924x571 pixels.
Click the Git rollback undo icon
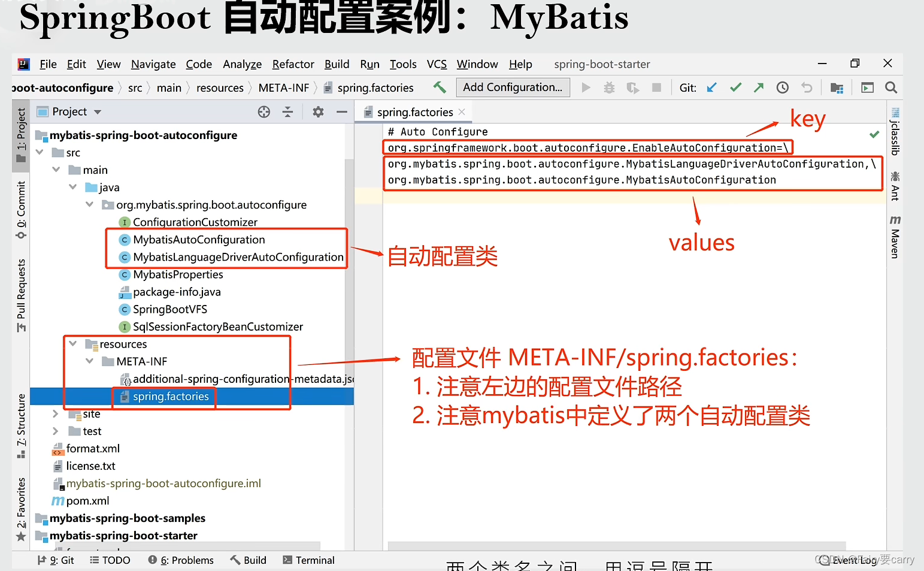tap(807, 87)
